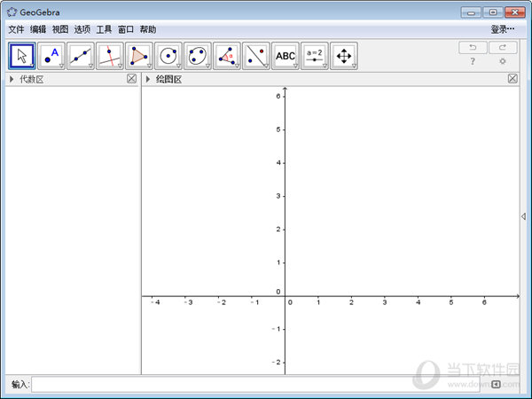Expand the side panel arrow on right edge
Viewport: 532px width, 399px height.
523,216
